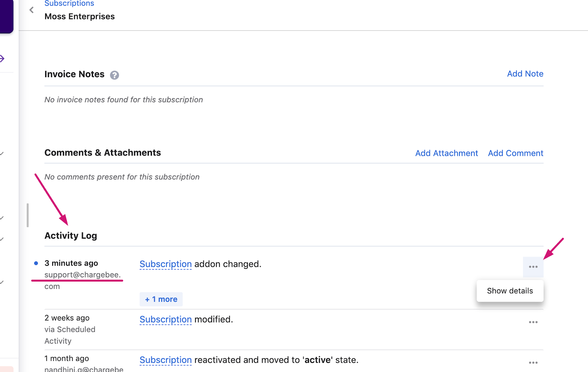Click the back chevron beside Moss Enterprises

click(32, 10)
